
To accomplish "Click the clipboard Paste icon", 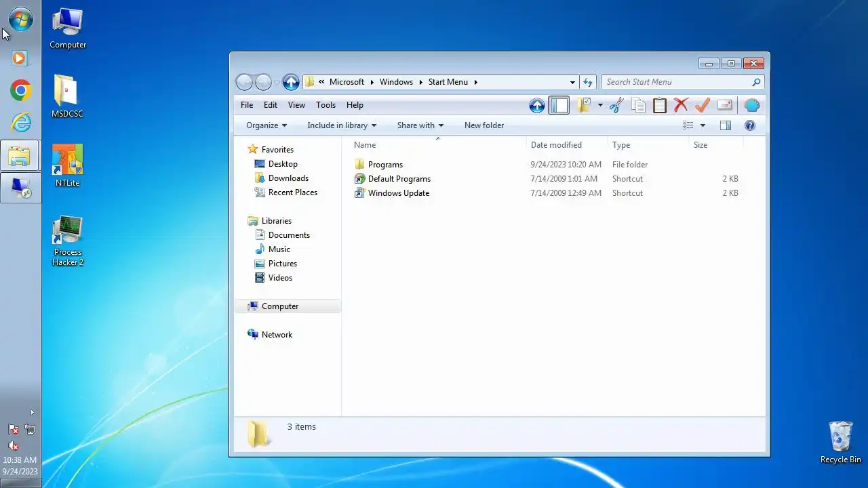I will pyautogui.click(x=660, y=105).
